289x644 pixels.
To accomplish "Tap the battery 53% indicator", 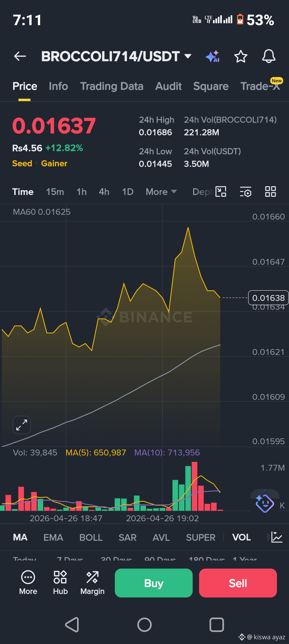I will (x=256, y=20).
